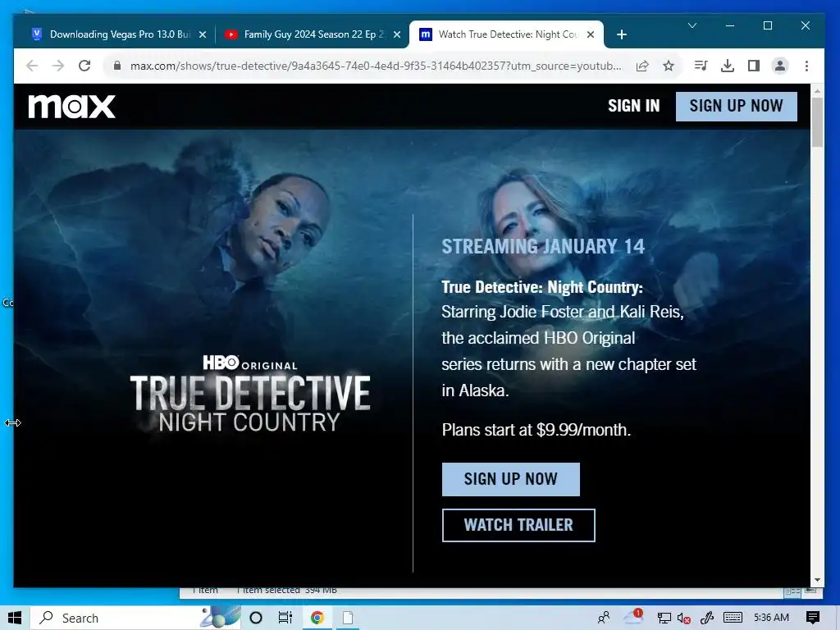Click SIGN IN in the header
Screen dimensions: 840x630
click(634, 106)
